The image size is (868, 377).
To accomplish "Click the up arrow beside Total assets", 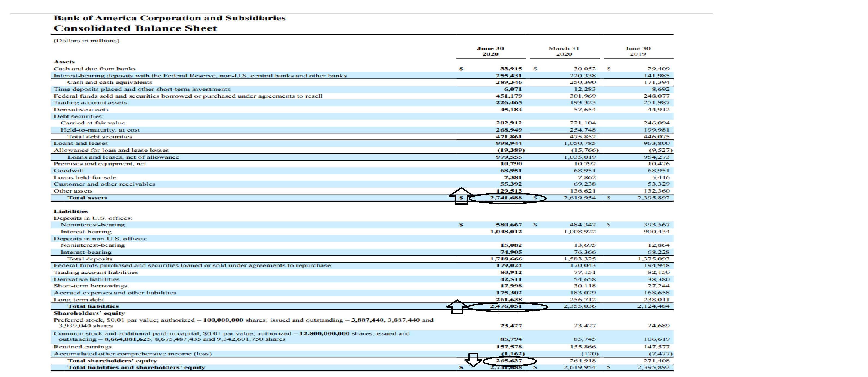I will (461, 196).
